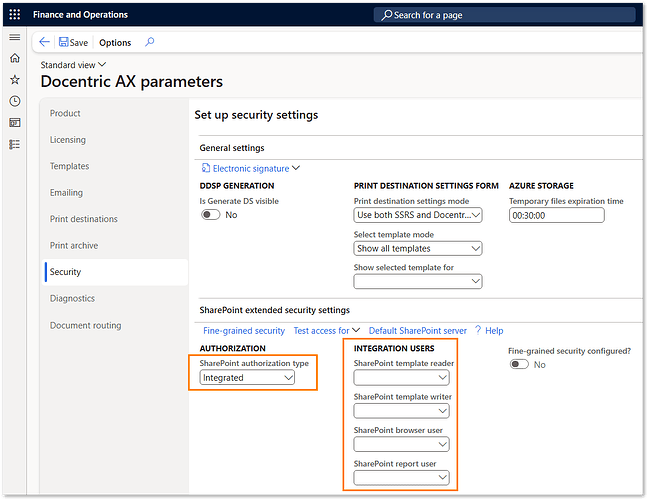Image resolution: width=648 pixels, height=500 pixels.
Task: Click the search icon in action bar
Action: [150, 42]
